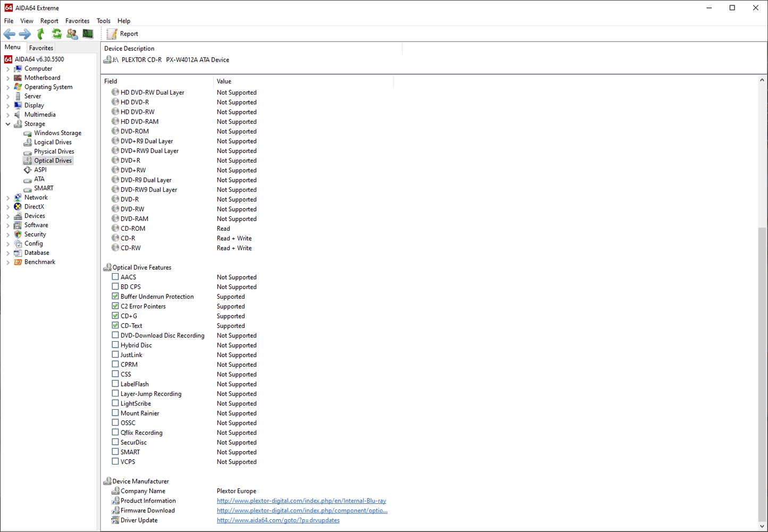Select the SMART item icon in Storage
Image resolution: width=768 pixels, height=532 pixels.
(28, 189)
